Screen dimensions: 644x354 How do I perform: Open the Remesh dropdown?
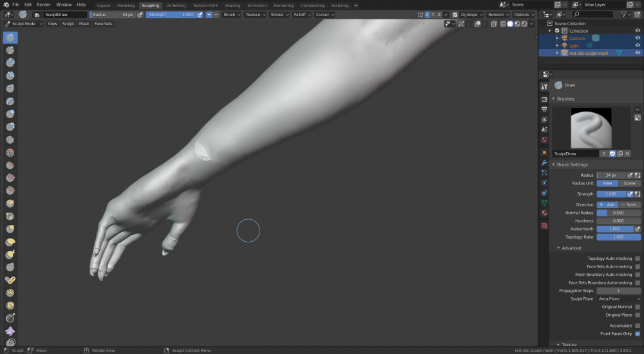498,14
